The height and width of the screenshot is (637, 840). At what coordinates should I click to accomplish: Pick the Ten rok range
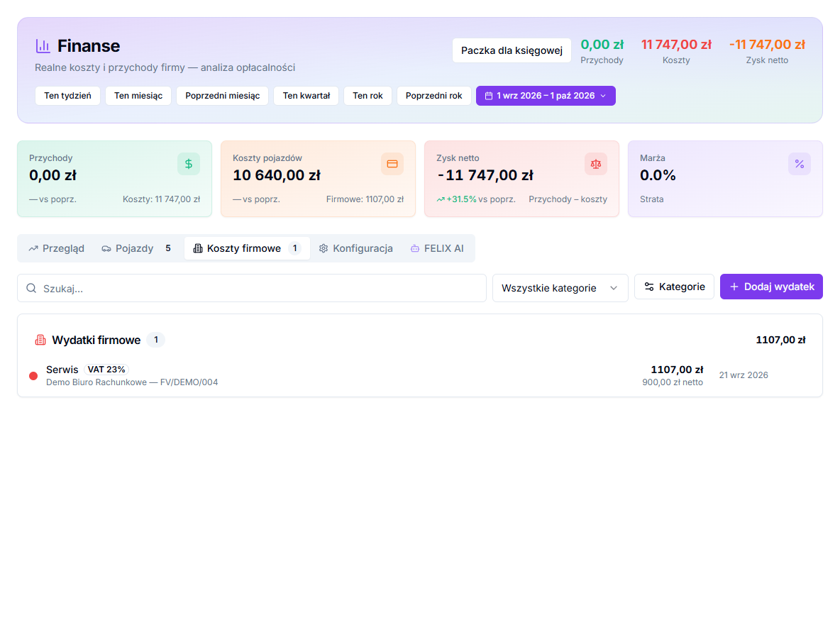[367, 96]
